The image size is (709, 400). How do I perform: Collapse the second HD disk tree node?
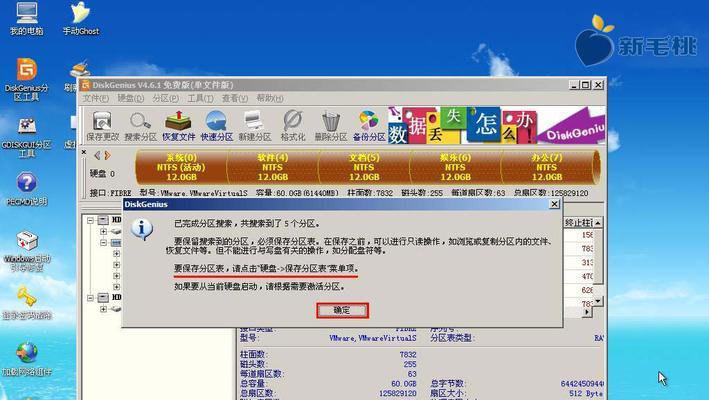[90, 297]
